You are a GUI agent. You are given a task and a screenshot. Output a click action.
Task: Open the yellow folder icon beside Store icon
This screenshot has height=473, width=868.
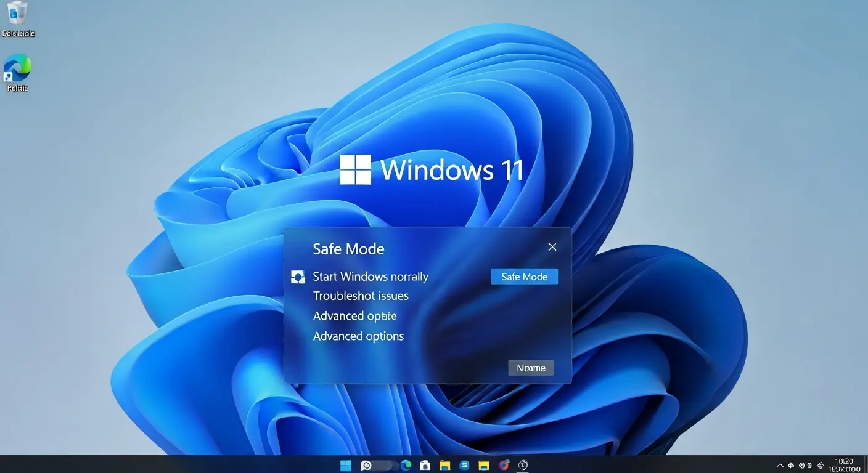pos(445,466)
